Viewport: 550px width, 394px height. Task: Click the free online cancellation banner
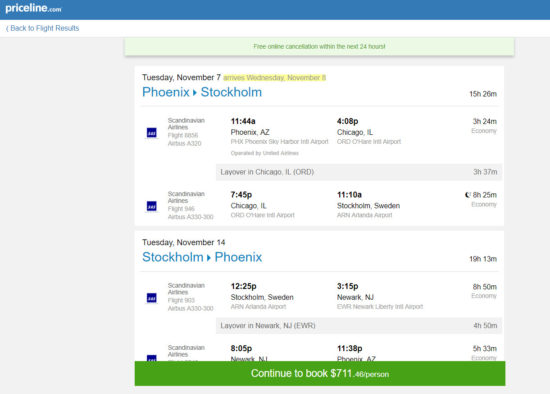pyautogui.click(x=319, y=46)
